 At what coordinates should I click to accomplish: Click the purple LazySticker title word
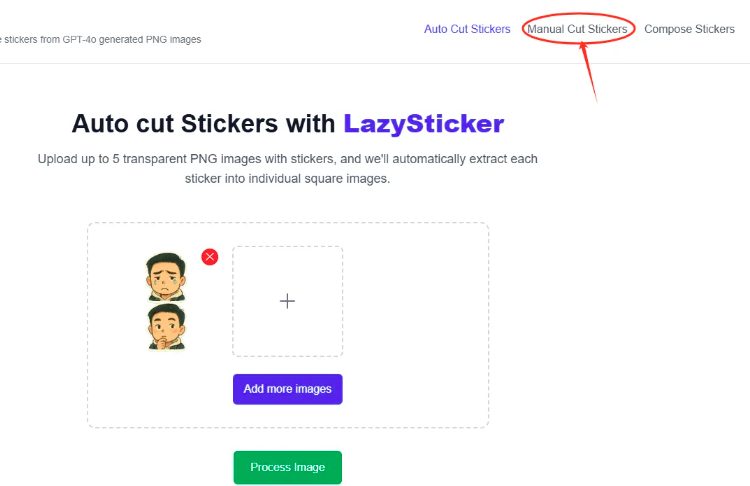pos(424,123)
